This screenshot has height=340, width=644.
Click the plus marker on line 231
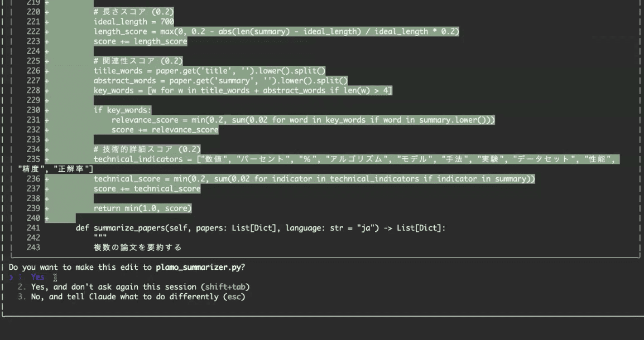(x=47, y=120)
